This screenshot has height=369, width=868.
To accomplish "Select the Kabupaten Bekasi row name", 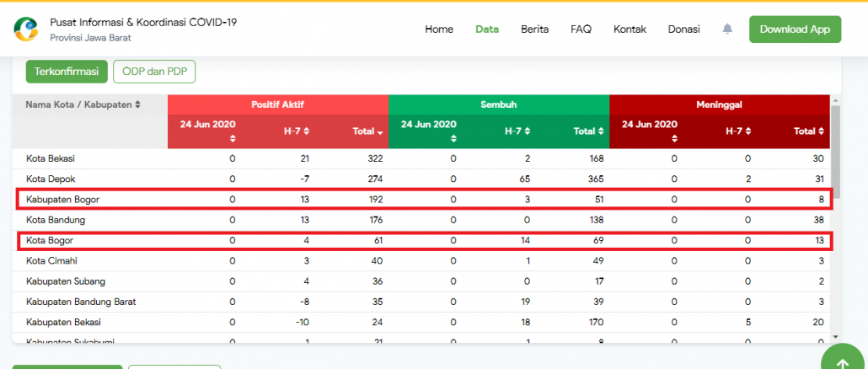I will [63, 323].
